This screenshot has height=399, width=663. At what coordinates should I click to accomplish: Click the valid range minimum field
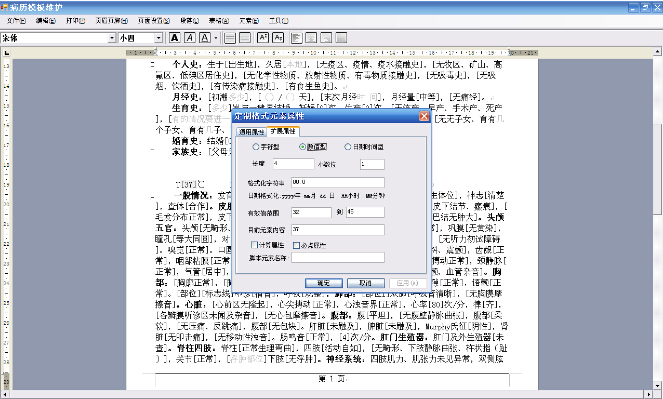pos(311,212)
